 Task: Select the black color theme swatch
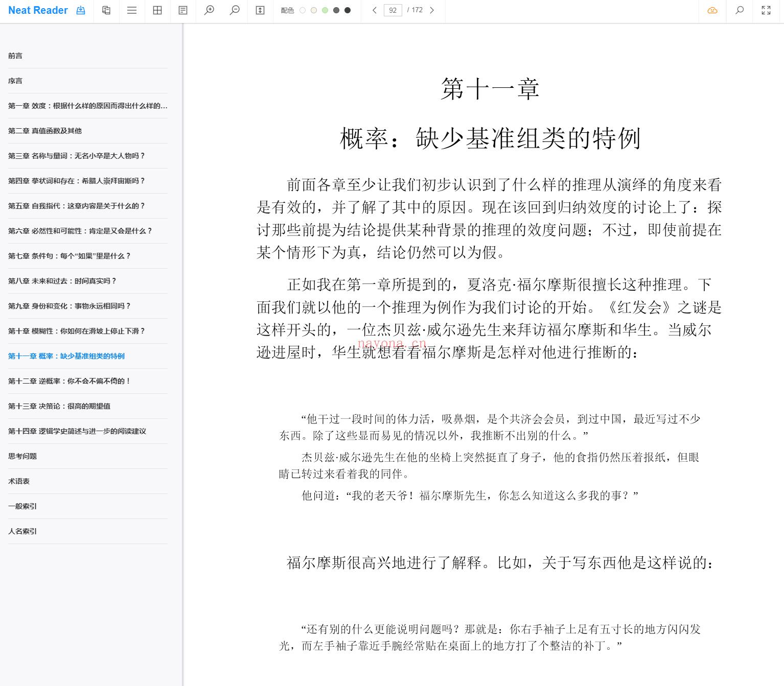[348, 10]
